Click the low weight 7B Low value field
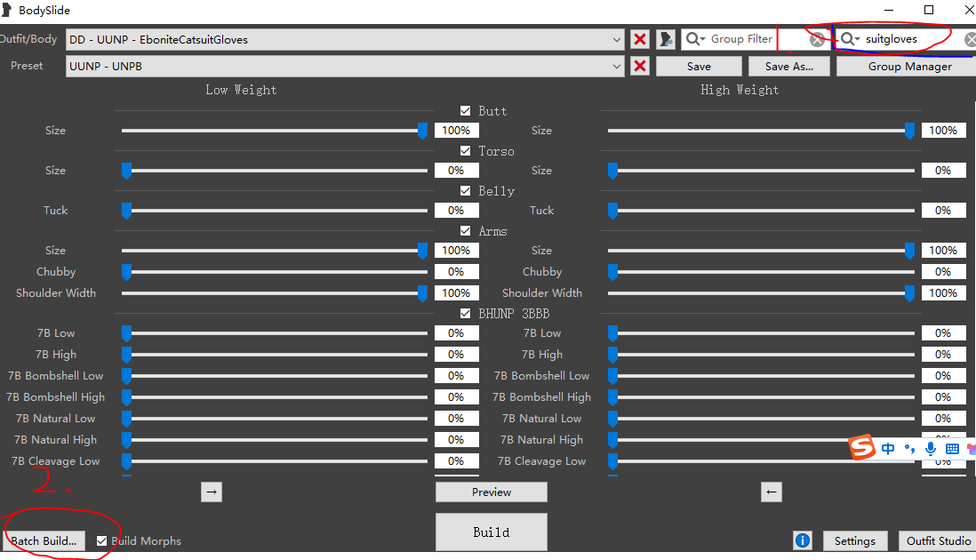This screenshot has height=560, width=976. (456, 332)
